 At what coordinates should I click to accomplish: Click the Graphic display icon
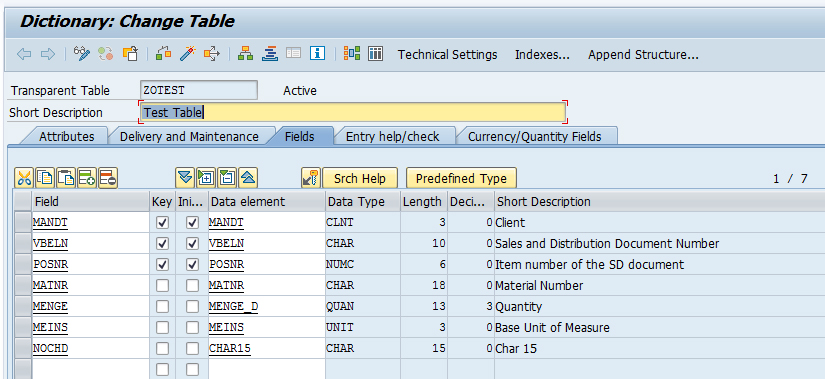[x=352, y=54]
